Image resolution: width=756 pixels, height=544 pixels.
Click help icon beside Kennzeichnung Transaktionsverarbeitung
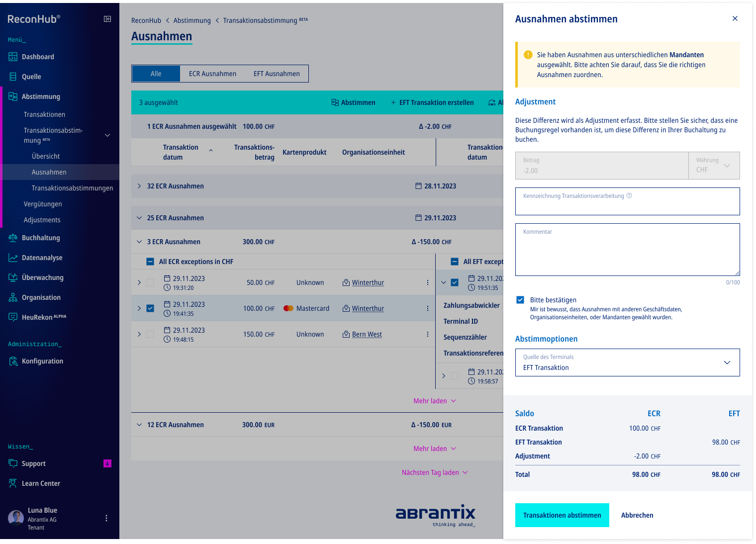pos(629,195)
